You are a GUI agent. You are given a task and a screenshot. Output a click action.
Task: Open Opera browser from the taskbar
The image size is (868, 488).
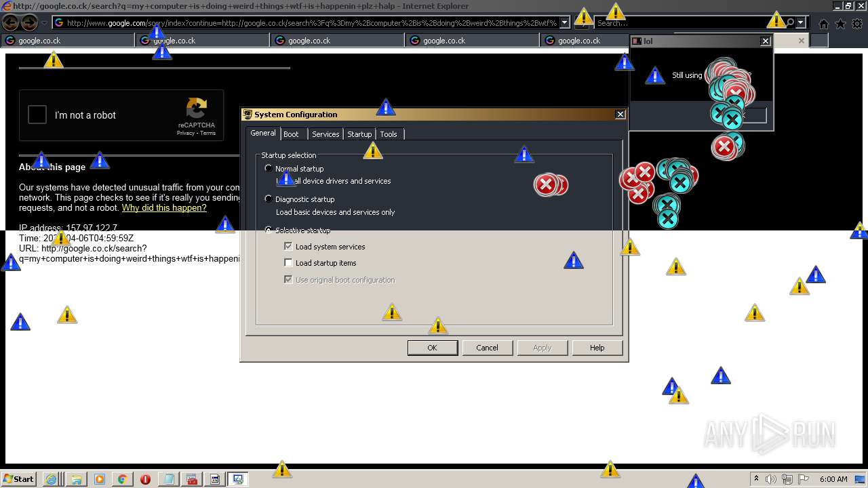pos(145,479)
